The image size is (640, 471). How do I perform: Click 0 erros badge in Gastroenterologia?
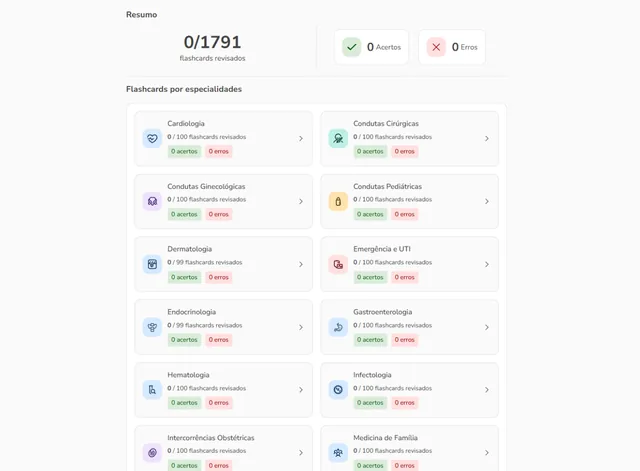pyautogui.click(x=404, y=340)
